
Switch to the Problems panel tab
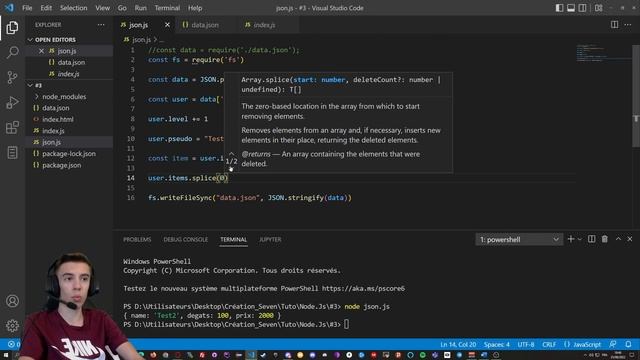[137, 240]
